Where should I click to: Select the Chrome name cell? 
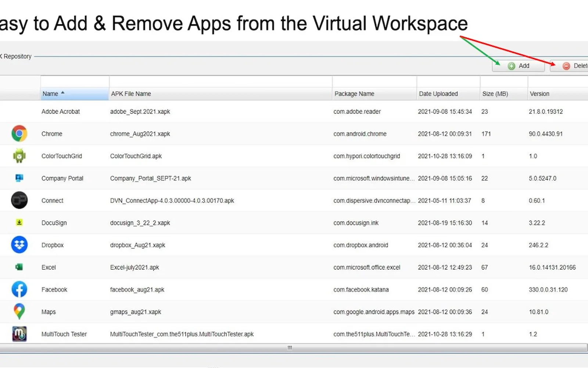(x=52, y=134)
